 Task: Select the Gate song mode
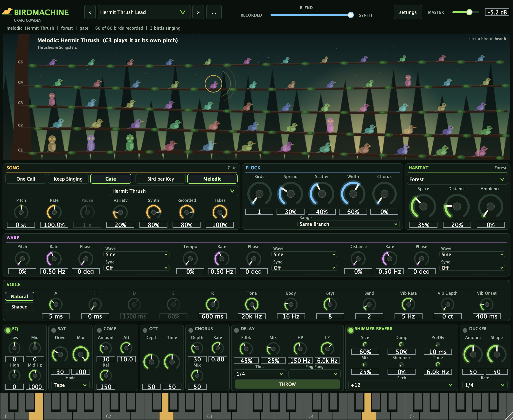111,179
